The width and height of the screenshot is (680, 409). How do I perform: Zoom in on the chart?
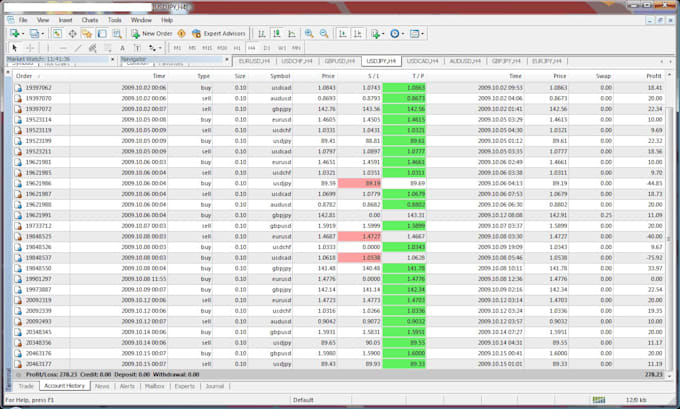tap(308, 33)
